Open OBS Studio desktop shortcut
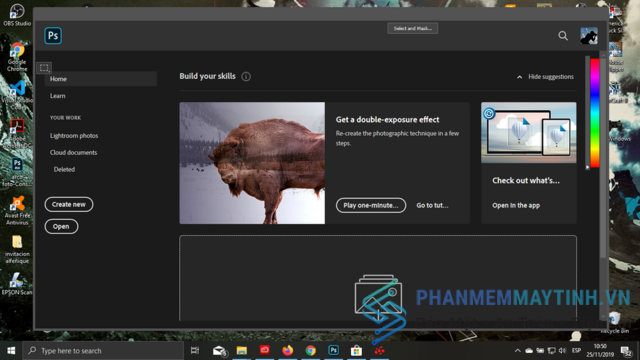 point(17,15)
